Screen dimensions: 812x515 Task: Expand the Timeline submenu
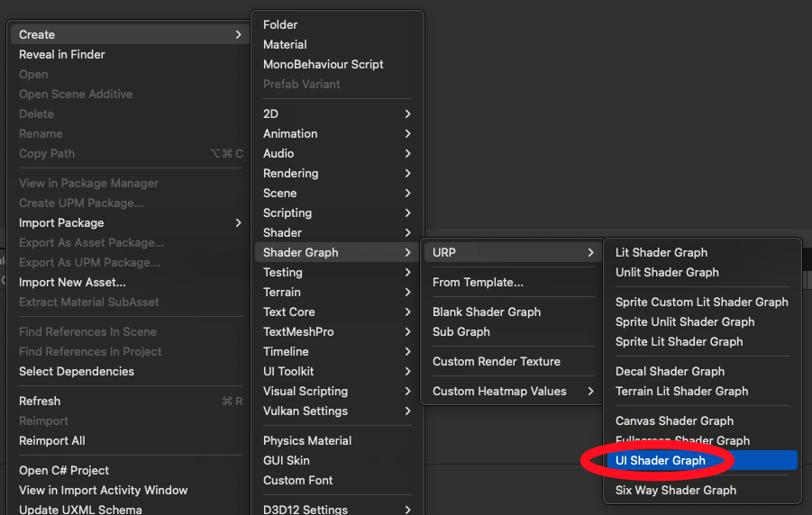click(x=337, y=352)
